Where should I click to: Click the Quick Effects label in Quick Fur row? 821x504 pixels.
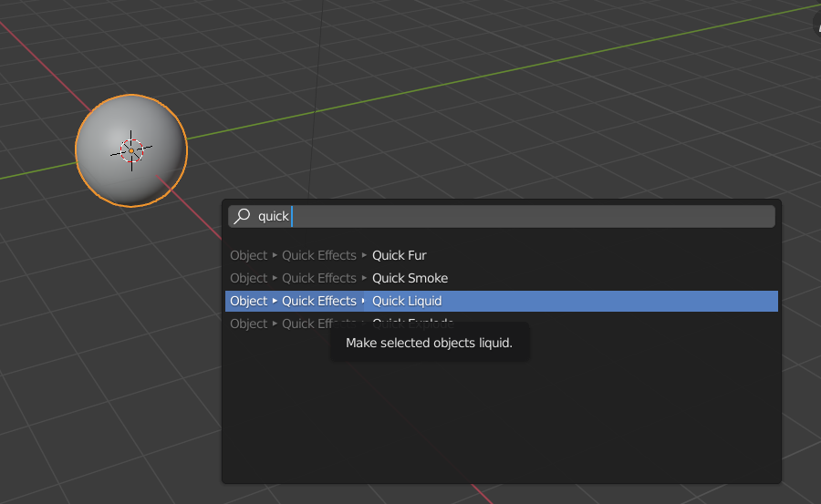(318, 255)
